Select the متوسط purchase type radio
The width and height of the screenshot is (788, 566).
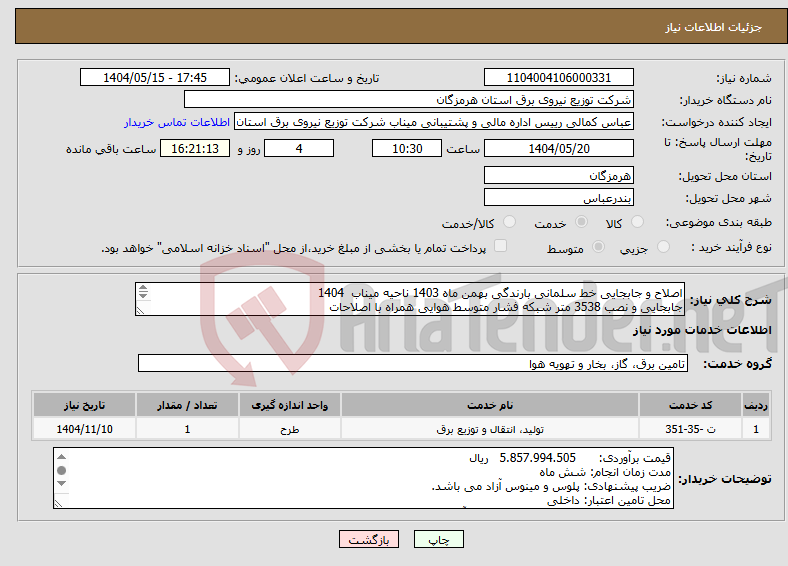pyautogui.click(x=599, y=246)
